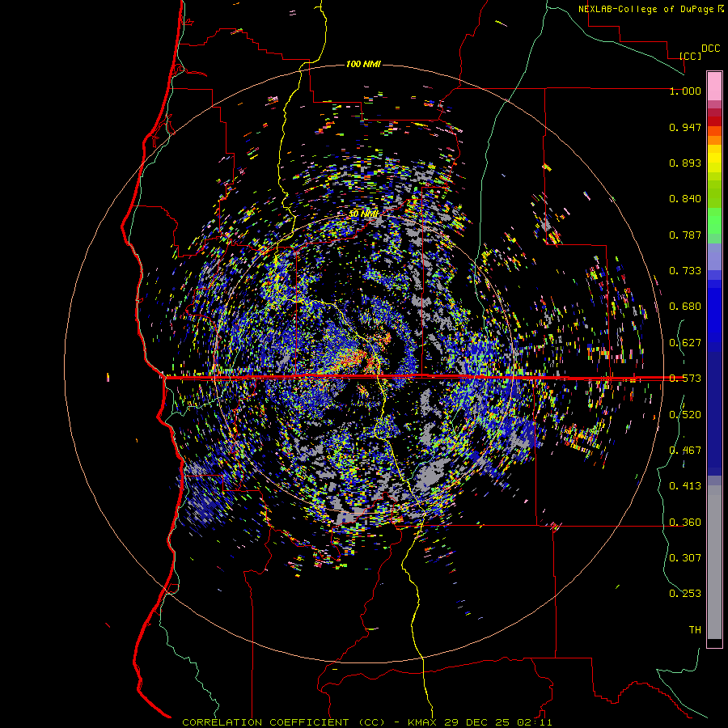
Task: Click the 1.000 legend value
Action: 685,91
